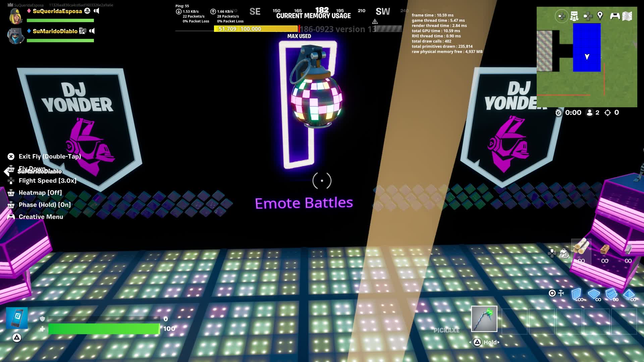Toggle Heatmap [Off] option

40,193
